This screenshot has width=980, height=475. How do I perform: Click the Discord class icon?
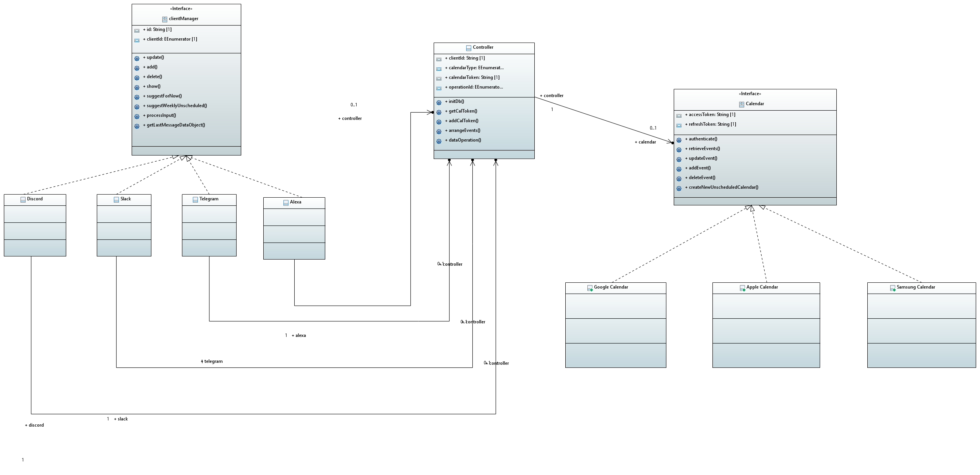click(x=23, y=200)
